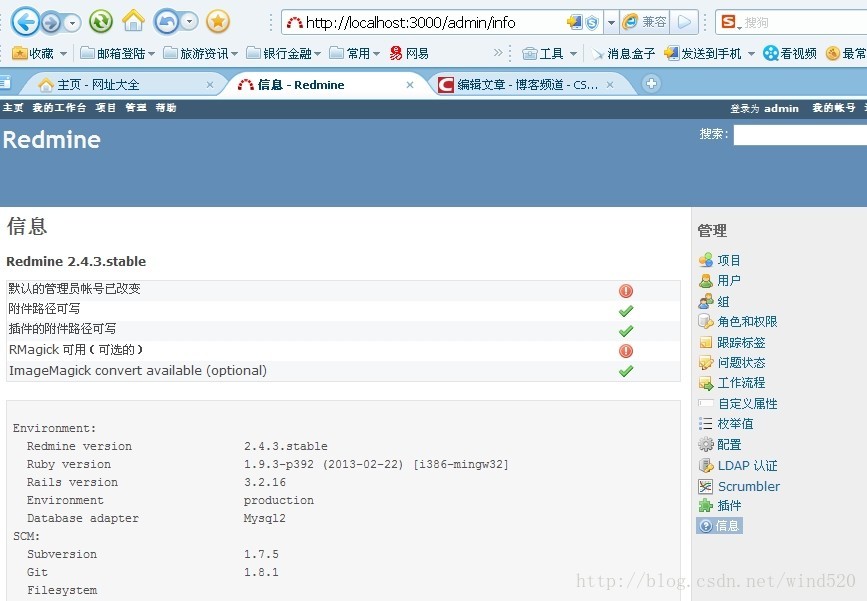Screen dimensions: 867x601
Task: Click the Redmine 搜索 search field
Action: click(x=800, y=134)
